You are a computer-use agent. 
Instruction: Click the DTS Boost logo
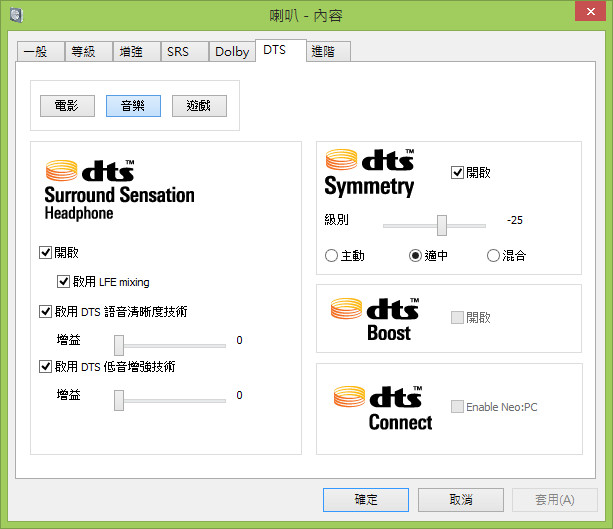[x=375, y=319]
